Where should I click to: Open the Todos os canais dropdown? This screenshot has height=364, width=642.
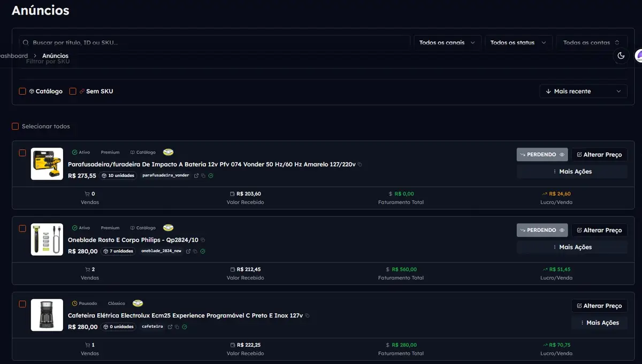(x=447, y=43)
